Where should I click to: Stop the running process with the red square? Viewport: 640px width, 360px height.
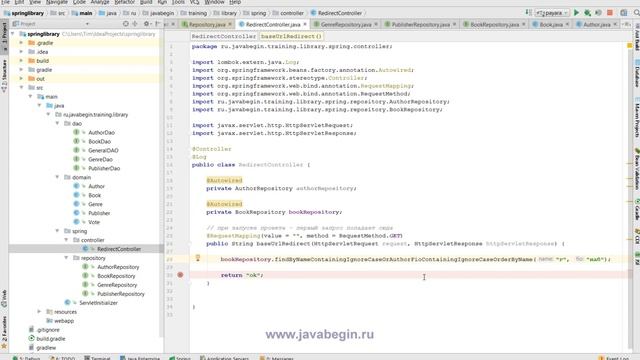610,13
